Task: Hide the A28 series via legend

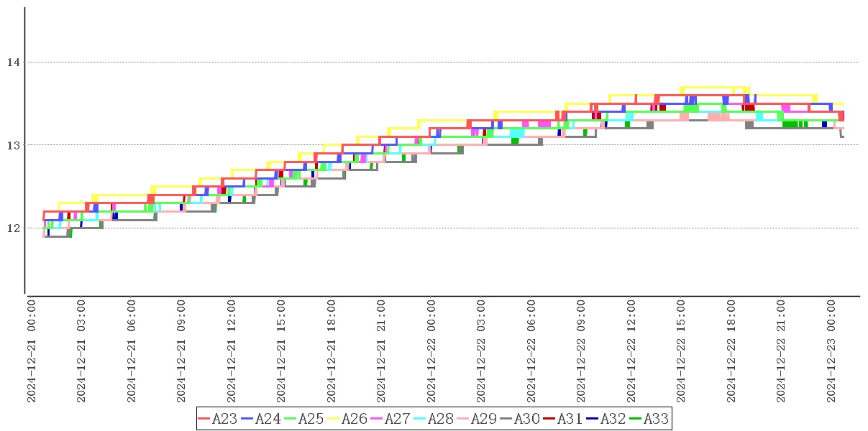Action: click(432, 419)
